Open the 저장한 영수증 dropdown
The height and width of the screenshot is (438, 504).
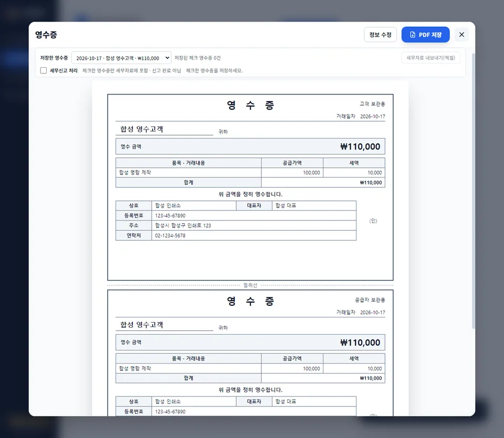coord(121,58)
